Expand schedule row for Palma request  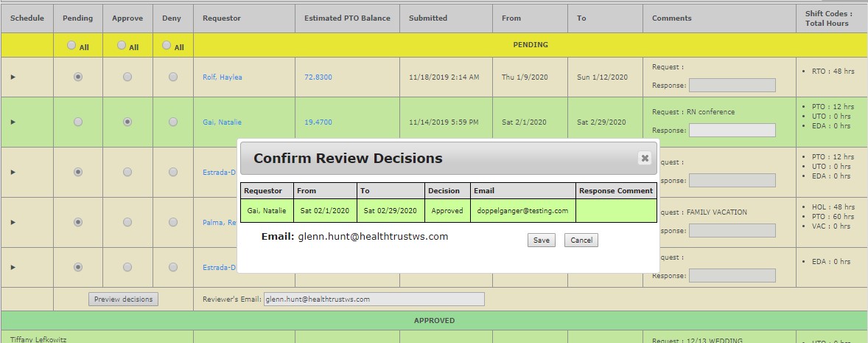[13, 222]
